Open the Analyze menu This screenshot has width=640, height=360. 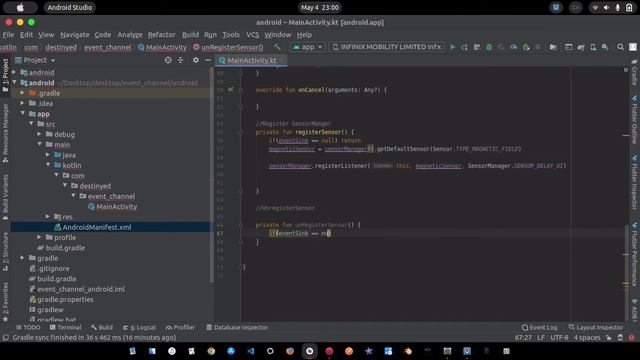pyautogui.click(x=130, y=35)
